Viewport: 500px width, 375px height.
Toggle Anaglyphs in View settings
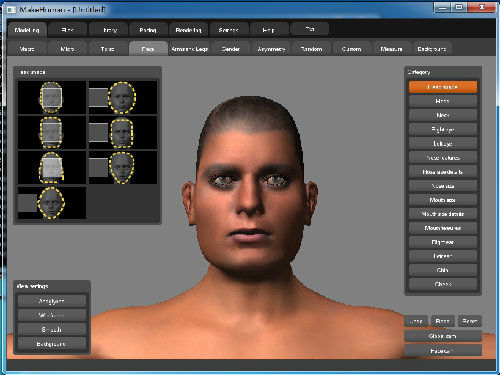52,301
